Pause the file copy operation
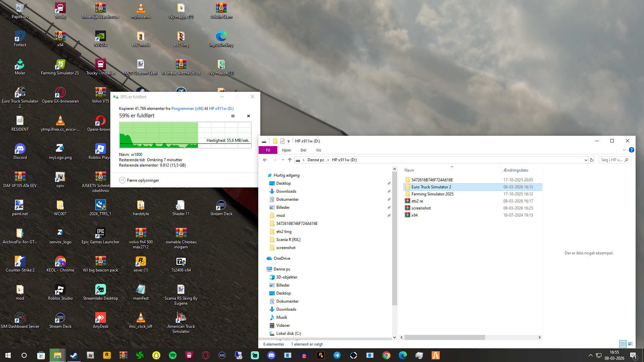Image resolution: width=644 pixels, height=362 pixels. (233, 116)
